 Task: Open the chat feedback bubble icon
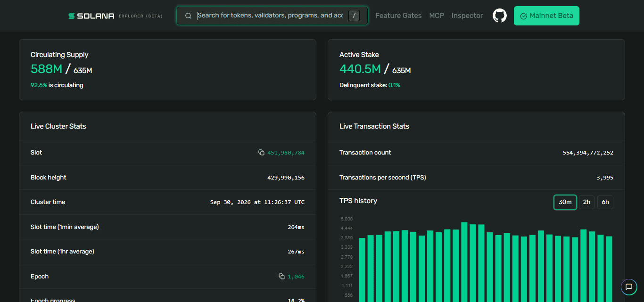click(628, 286)
